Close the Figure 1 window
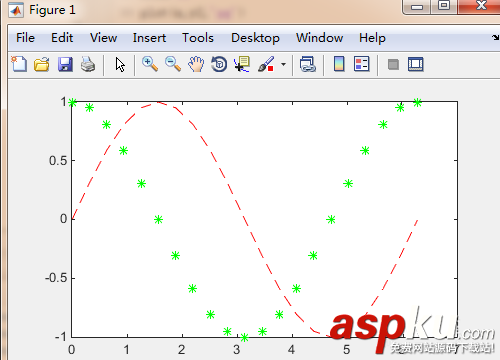This screenshot has width=500, height=360. (x=481, y=6)
